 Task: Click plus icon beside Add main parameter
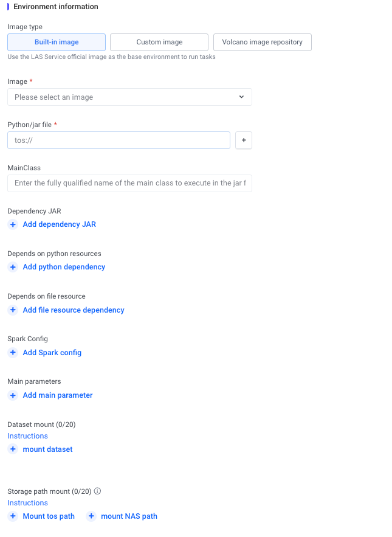[13, 395]
